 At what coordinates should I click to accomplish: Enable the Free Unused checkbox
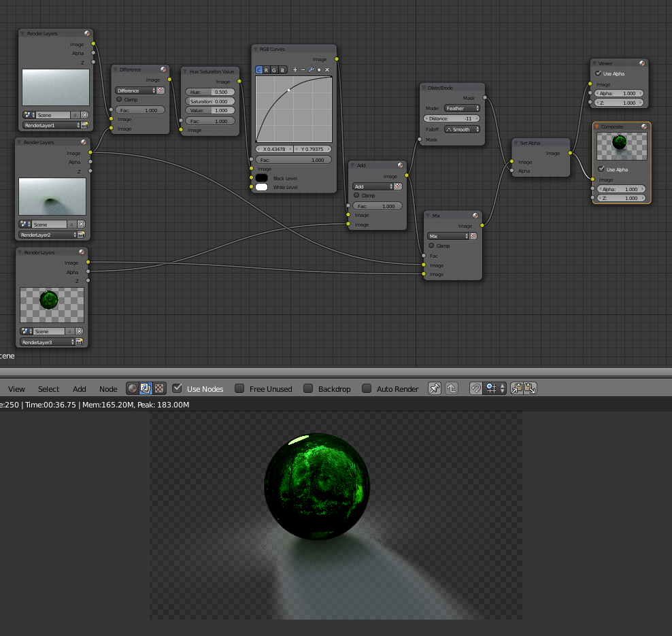(239, 388)
